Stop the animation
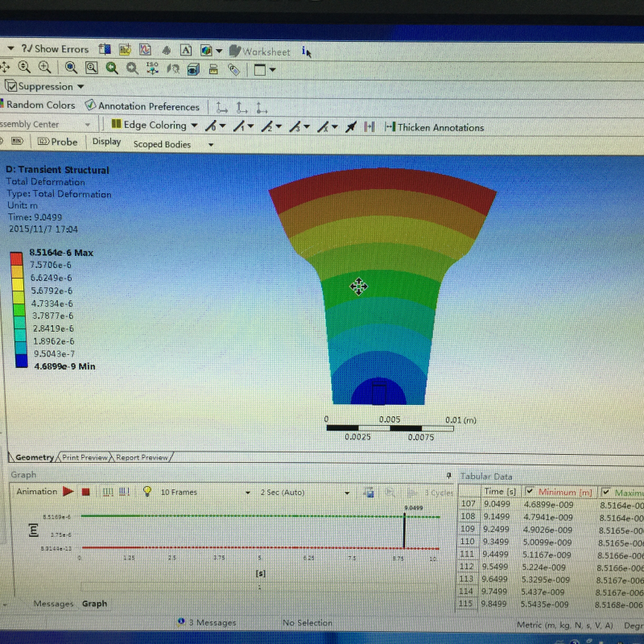Image resolution: width=644 pixels, height=644 pixels. (86, 492)
